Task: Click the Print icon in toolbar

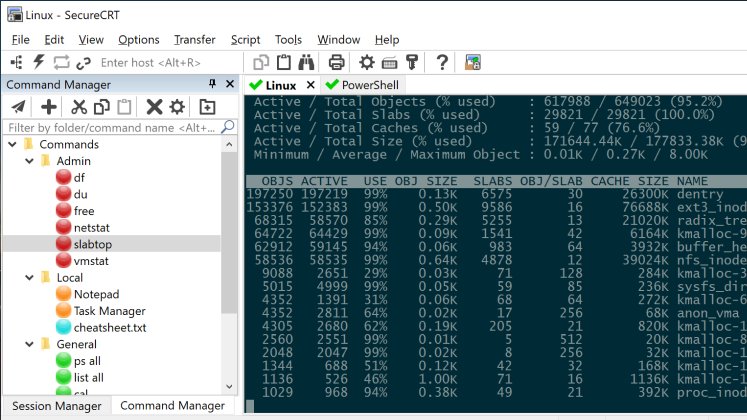Action: click(x=336, y=62)
